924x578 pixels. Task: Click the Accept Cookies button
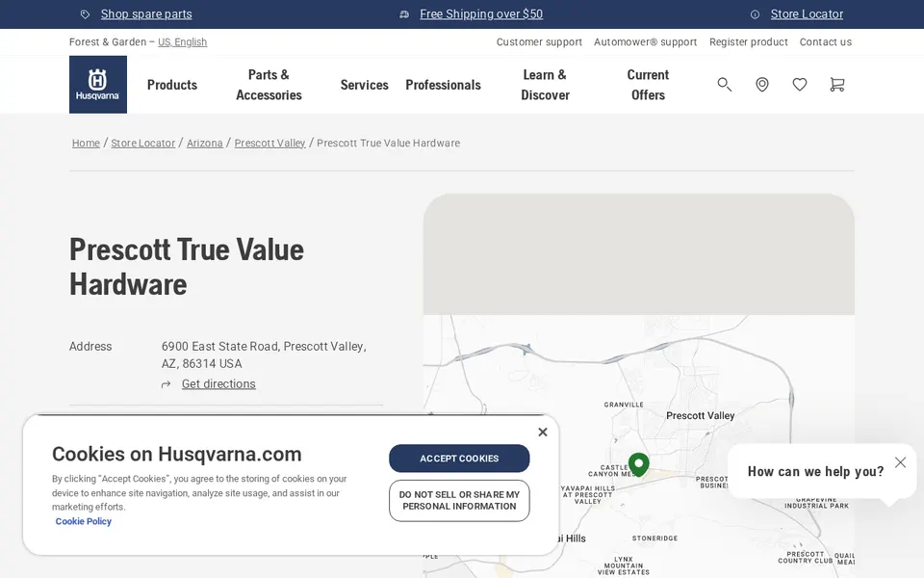(459, 459)
